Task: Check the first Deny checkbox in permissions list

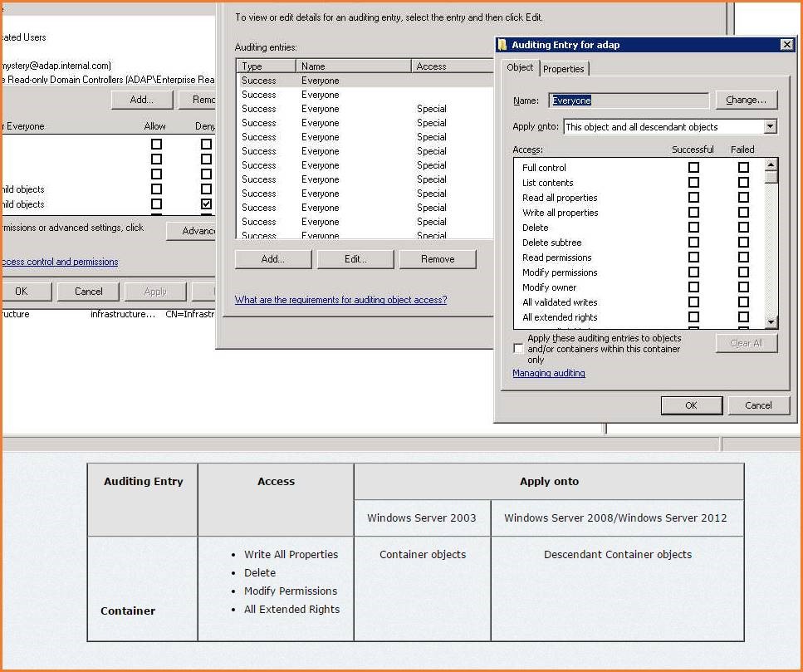Action: coord(206,144)
